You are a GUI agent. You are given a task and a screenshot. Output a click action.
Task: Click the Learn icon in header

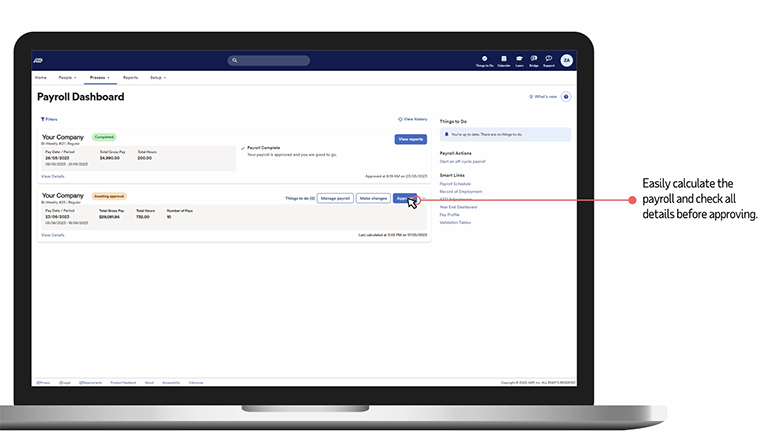(519, 60)
